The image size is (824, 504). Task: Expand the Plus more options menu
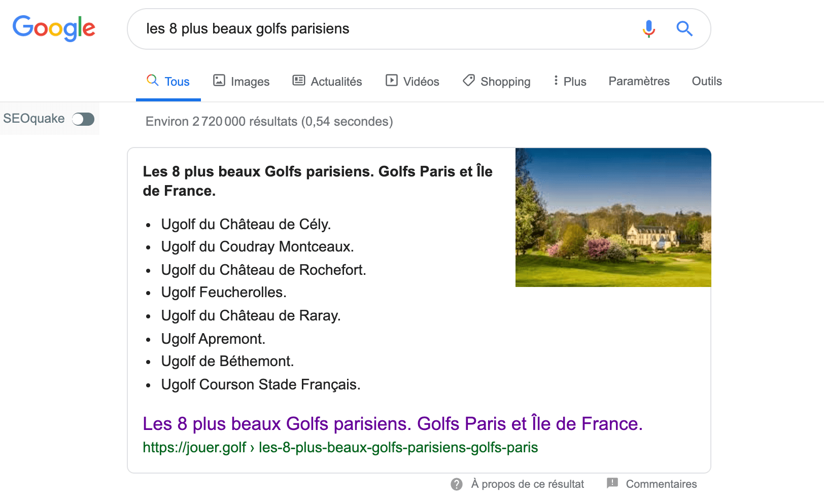tap(570, 81)
